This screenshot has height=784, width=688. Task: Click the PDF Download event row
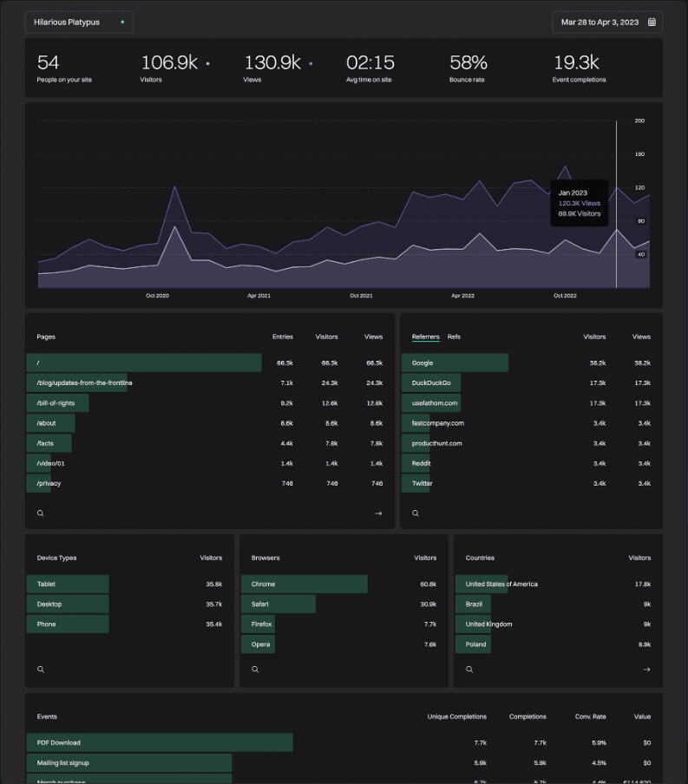pos(59,742)
